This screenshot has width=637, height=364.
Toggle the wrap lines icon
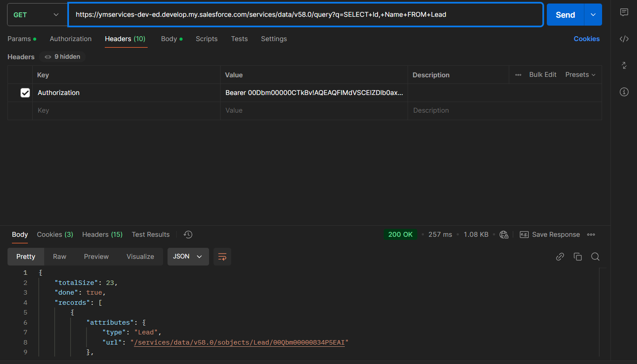click(x=222, y=257)
